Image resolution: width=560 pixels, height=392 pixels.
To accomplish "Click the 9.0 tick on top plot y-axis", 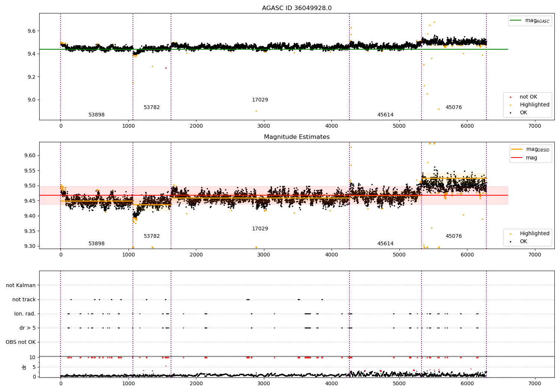I will pyautogui.click(x=32, y=100).
